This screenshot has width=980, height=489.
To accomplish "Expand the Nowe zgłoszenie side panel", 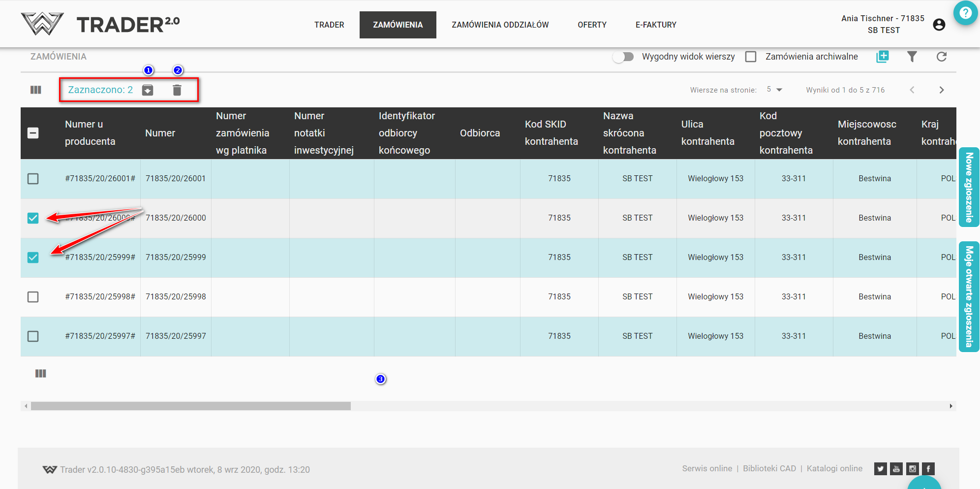I will tap(969, 187).
